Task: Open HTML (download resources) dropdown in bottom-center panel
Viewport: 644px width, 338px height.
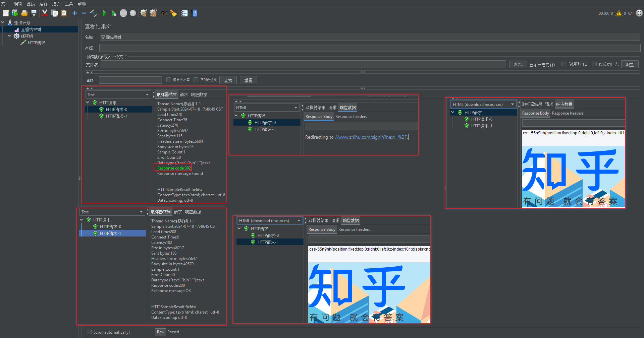Action: click(270, 220)
